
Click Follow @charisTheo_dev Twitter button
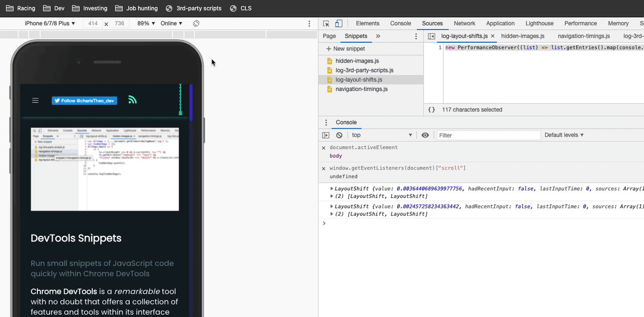[x=84, y=100]
